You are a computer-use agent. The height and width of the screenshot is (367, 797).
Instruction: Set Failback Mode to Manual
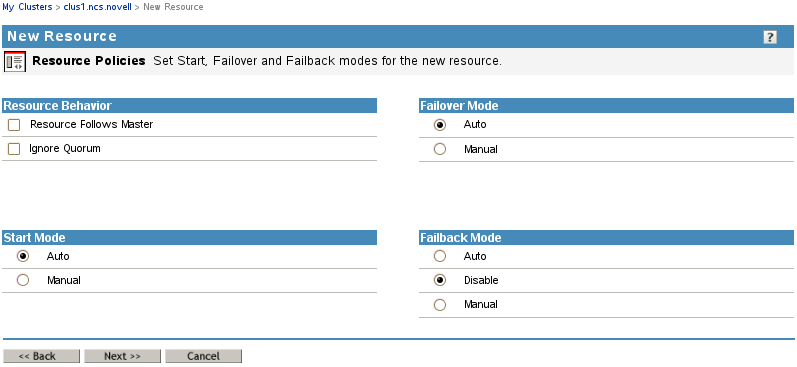point(440,304)
